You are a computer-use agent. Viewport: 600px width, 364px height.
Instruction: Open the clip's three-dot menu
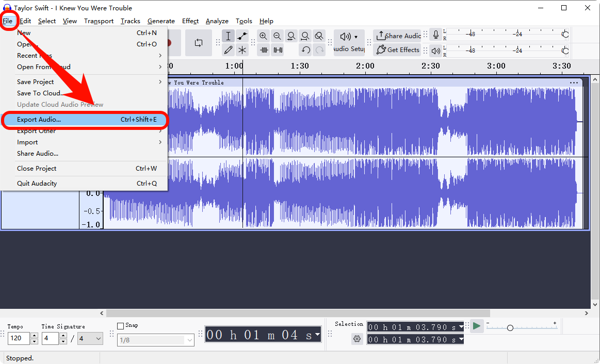[574, 82]
